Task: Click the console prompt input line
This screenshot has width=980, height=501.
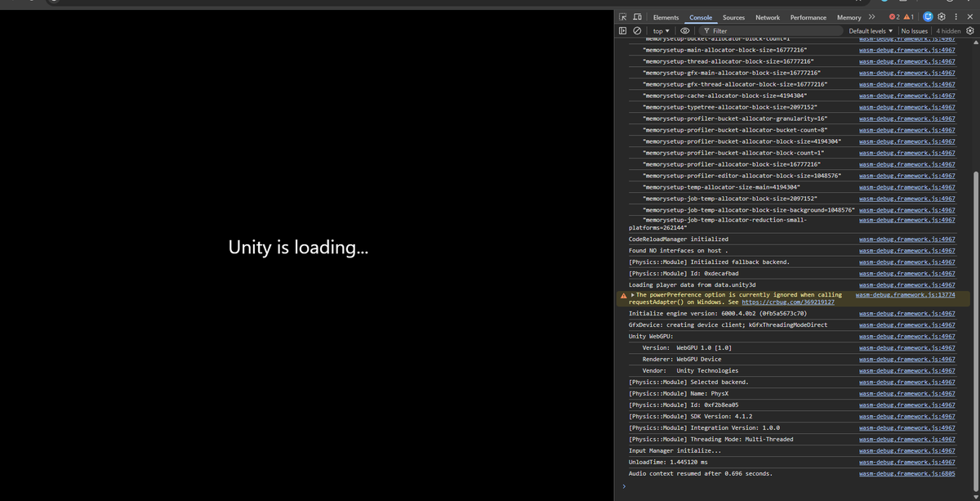Action: coord(796,486)
